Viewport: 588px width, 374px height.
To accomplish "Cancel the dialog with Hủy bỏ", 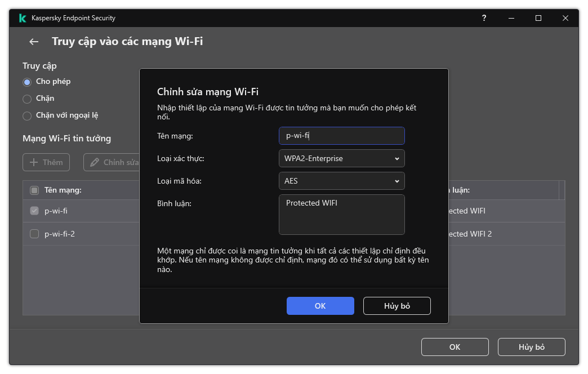I will 397,306.
